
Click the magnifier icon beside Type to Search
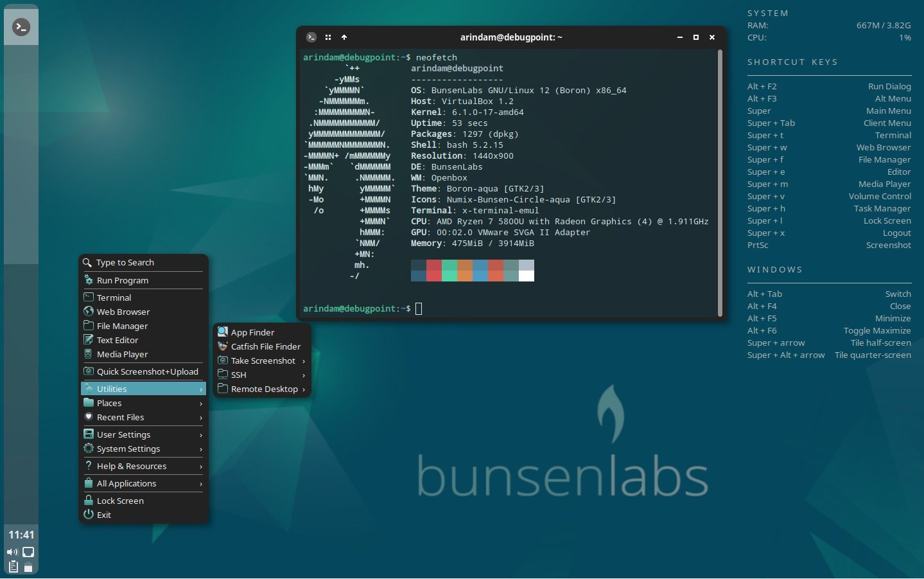tap(87, 262)
